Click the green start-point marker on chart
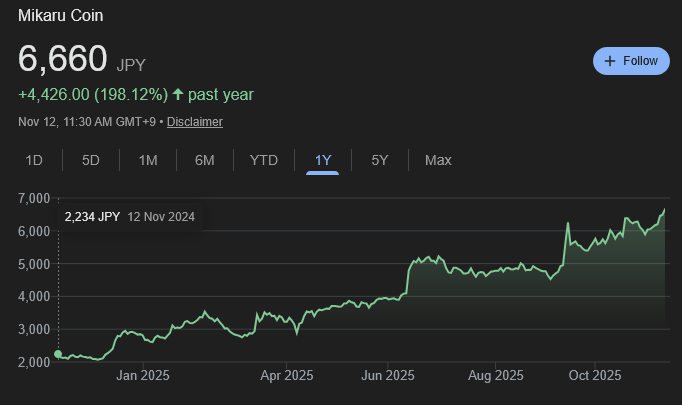The width and height of the screenshot is (682, 405). coord(58,354)
